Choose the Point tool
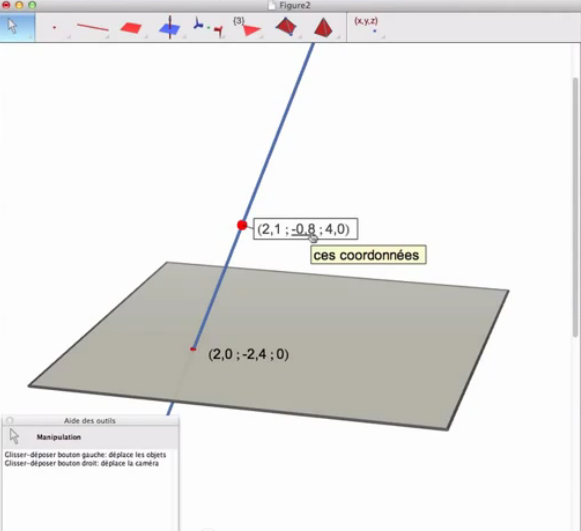Screen dimensions: 581x531 click(x=54, y=27)
